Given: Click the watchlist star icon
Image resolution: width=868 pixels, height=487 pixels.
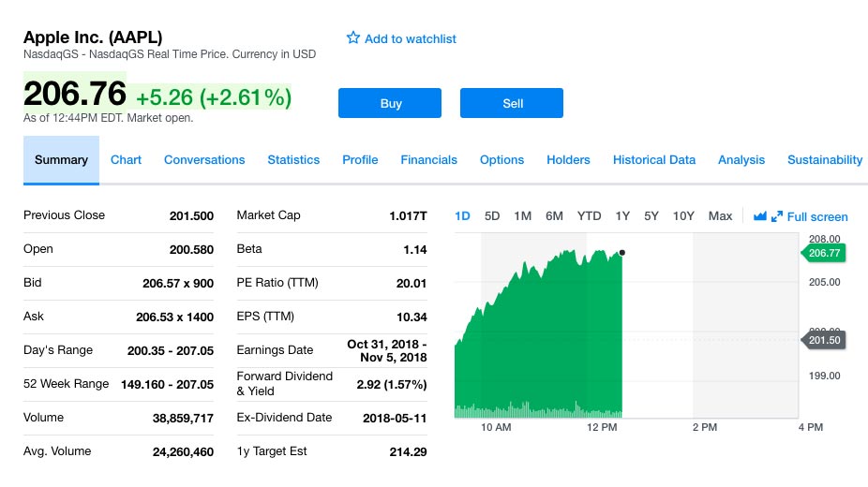Looking at the screenshot, I should [352, 37].
